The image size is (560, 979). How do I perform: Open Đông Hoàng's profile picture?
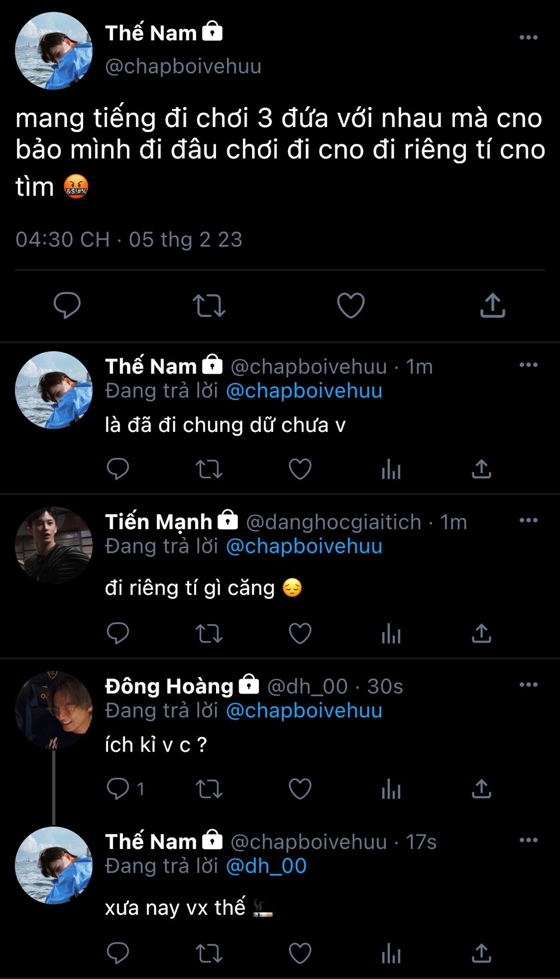click(54, 710)
